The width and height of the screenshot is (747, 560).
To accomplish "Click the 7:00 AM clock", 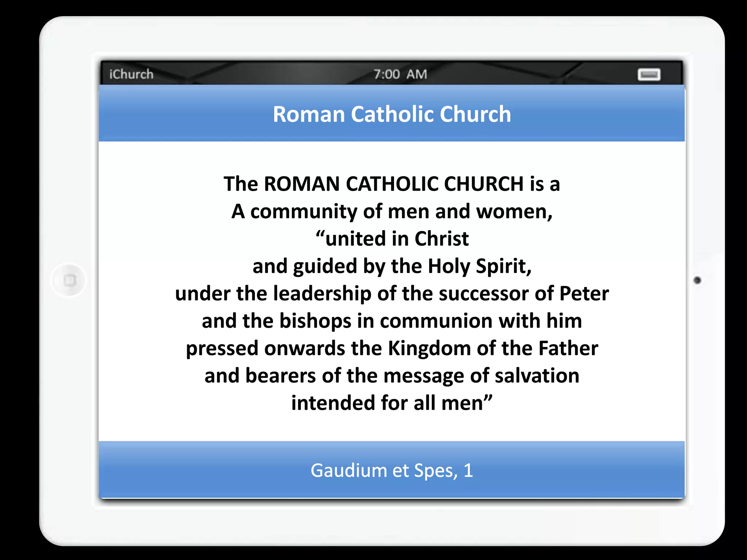I will [x=400, y=74].
